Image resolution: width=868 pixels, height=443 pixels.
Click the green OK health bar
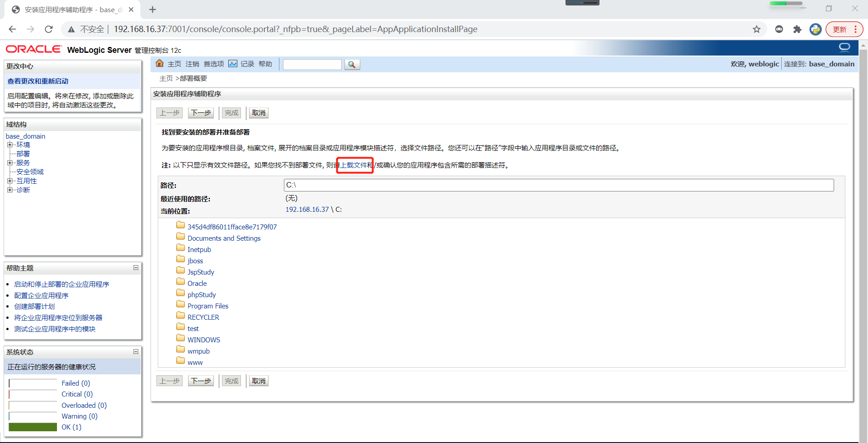(33, 427)
